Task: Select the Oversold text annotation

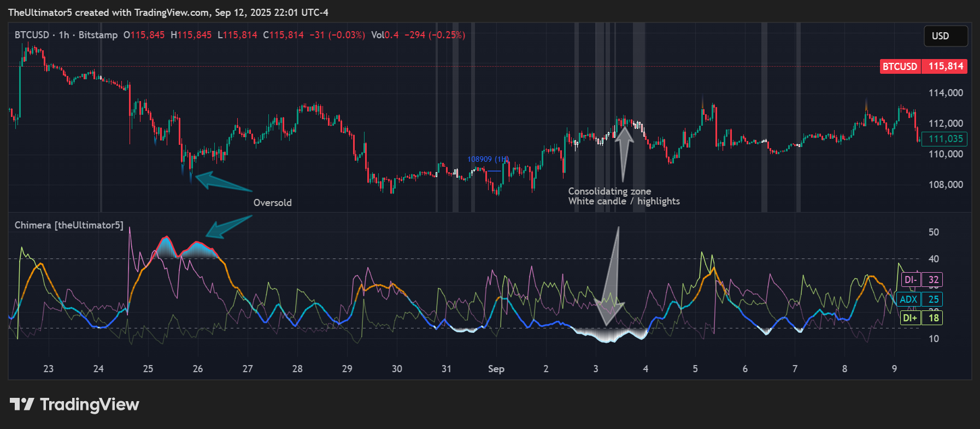Action: pyautogui.click(x=272, y=203)
